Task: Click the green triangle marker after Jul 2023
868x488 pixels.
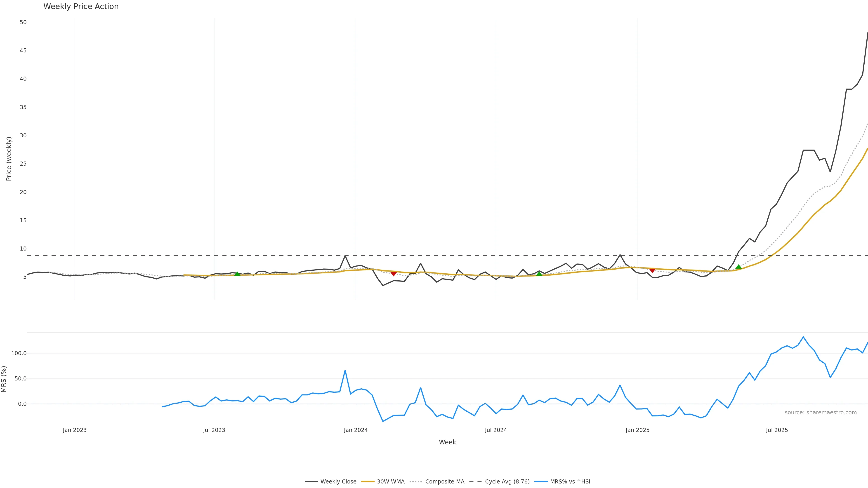Action: click(237, 274)
